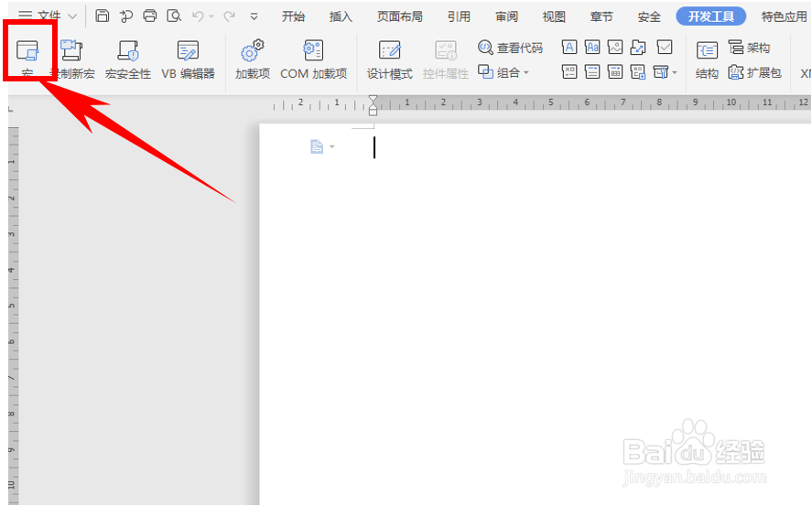The image size is (812, 506).
Task: Click 架构 schema button
Action: click(749, 48)
